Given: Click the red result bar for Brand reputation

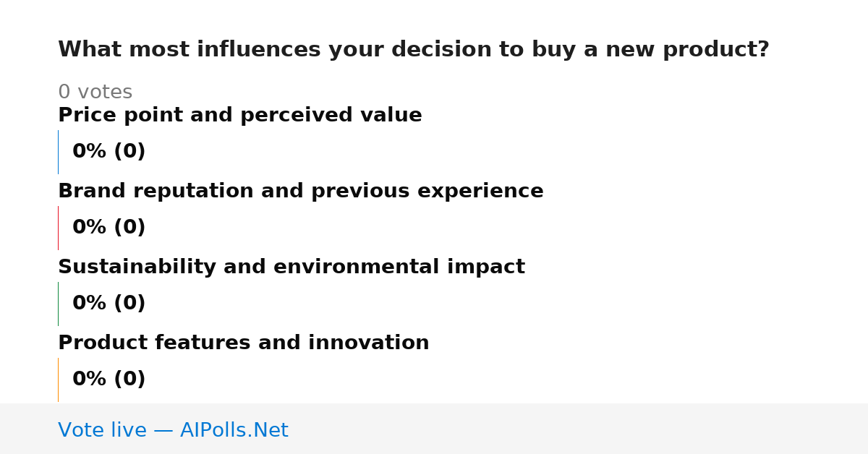Looking at the screenshot, I should [58, 228].
